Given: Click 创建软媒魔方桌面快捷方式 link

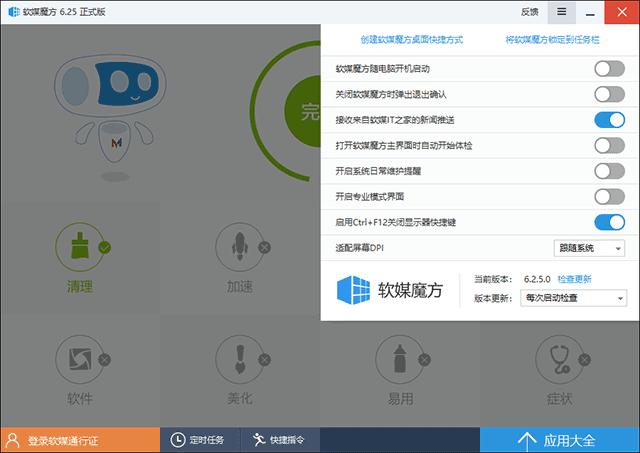Looking at the screenshot, I should coord(412,41).
